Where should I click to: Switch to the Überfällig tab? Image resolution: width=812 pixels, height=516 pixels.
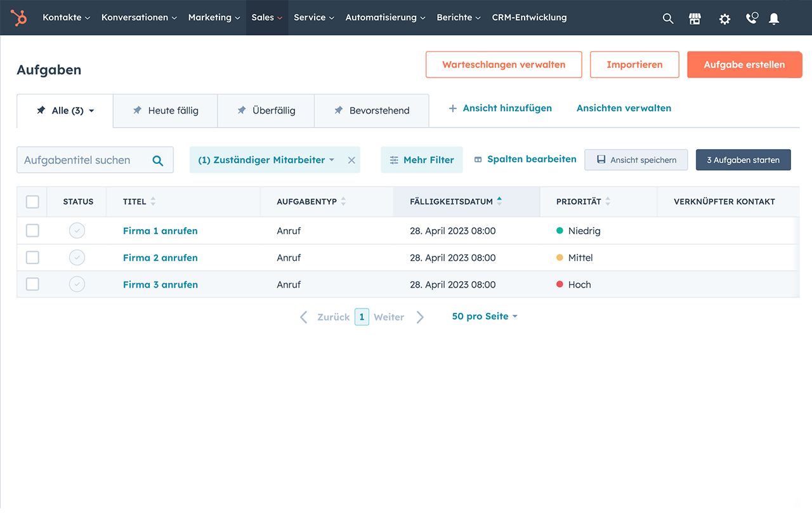point(266,111)
